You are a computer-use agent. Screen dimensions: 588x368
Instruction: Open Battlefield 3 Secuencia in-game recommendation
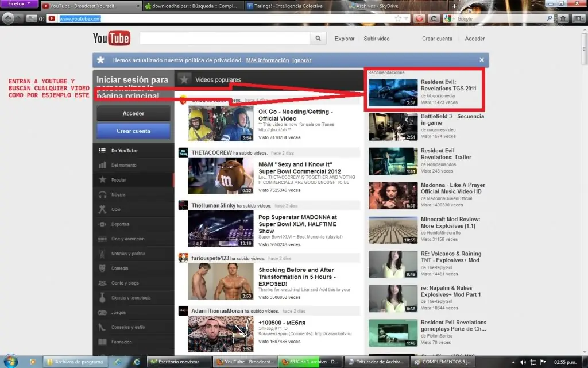tap(452, 120)
